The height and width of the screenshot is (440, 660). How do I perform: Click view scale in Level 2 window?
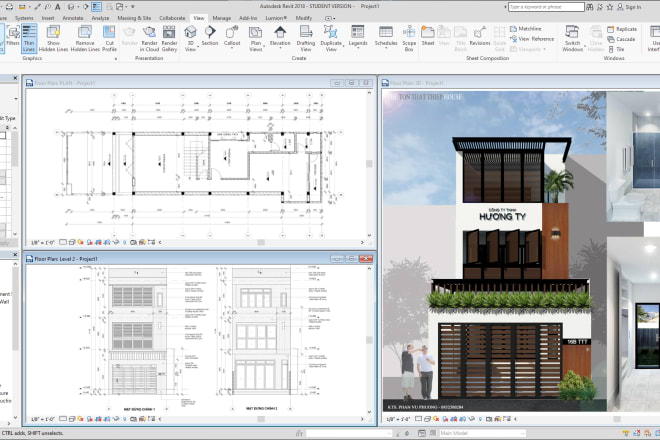(43, 419)
